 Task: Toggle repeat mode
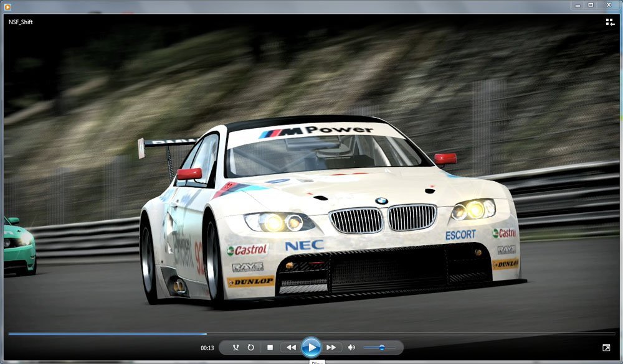pos(250,347)
